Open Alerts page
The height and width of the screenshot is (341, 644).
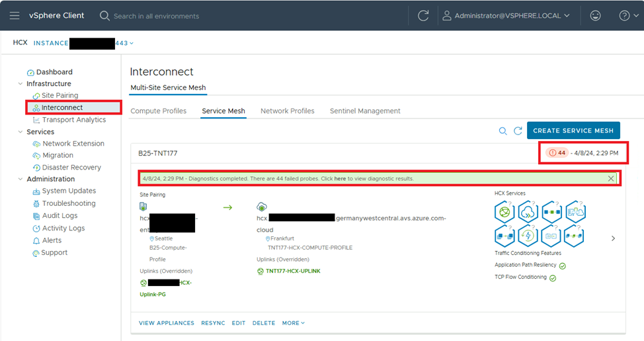47,240
